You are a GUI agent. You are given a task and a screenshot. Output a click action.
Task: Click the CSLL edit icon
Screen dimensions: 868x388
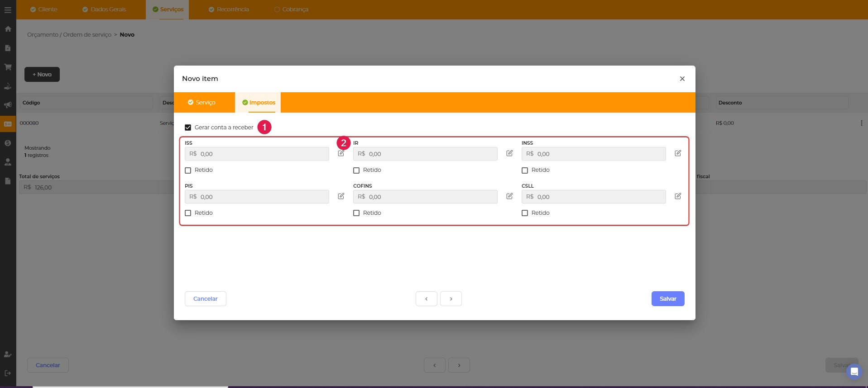coord(678,196)
